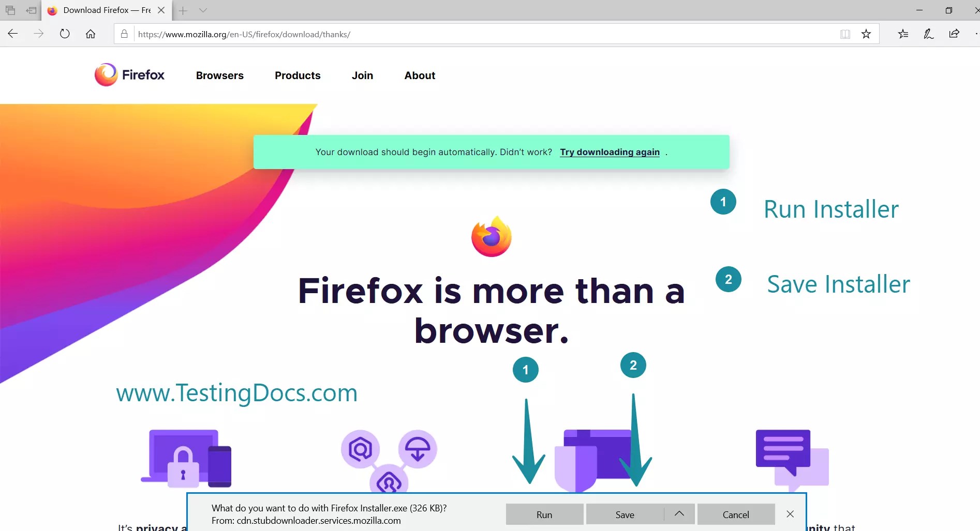Open the Save button's dropdown arrow
Screen dimensions: 980x531
679,514
